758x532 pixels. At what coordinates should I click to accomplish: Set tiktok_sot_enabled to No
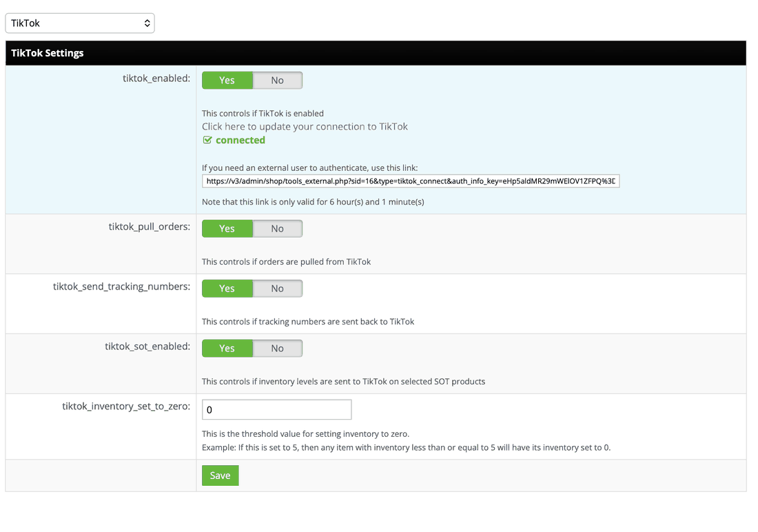pos(278,349)
